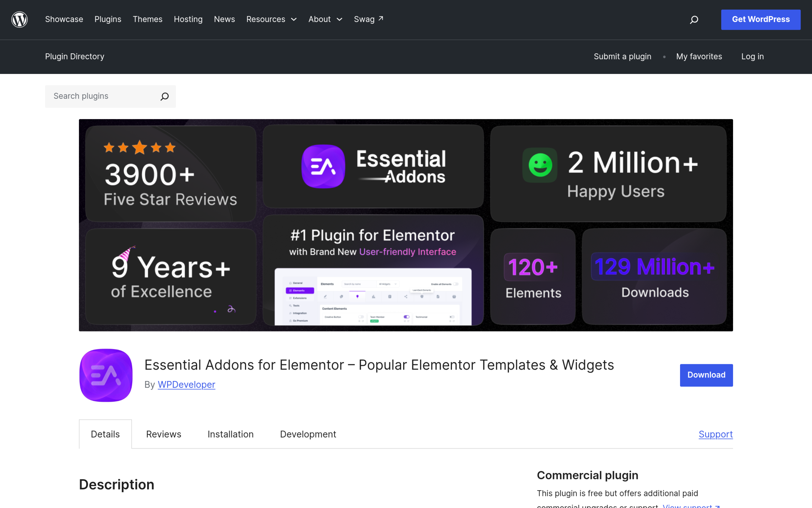Click the Description heading
This screenshot has width=812, height=508.
[x=117, y=485]
